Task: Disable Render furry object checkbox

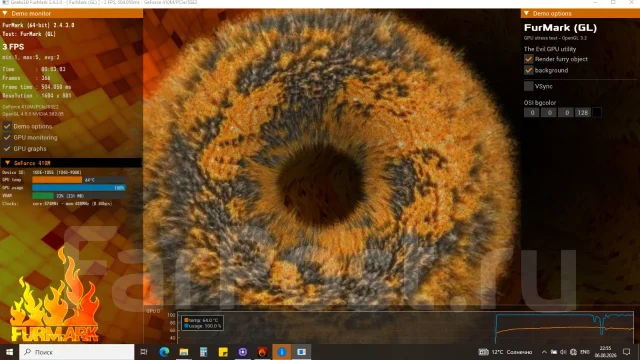Action: pos(529,59)
